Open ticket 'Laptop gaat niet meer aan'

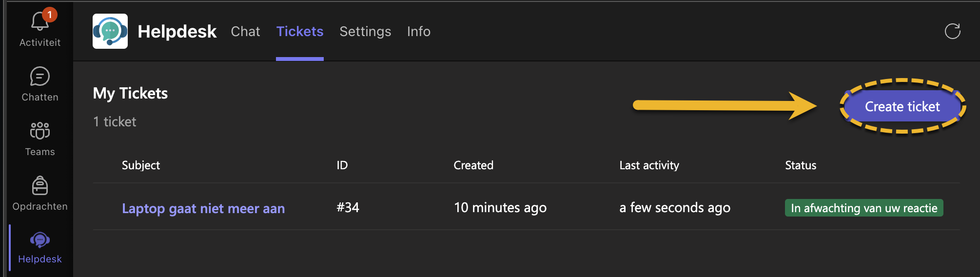click(x=203, y=209)
